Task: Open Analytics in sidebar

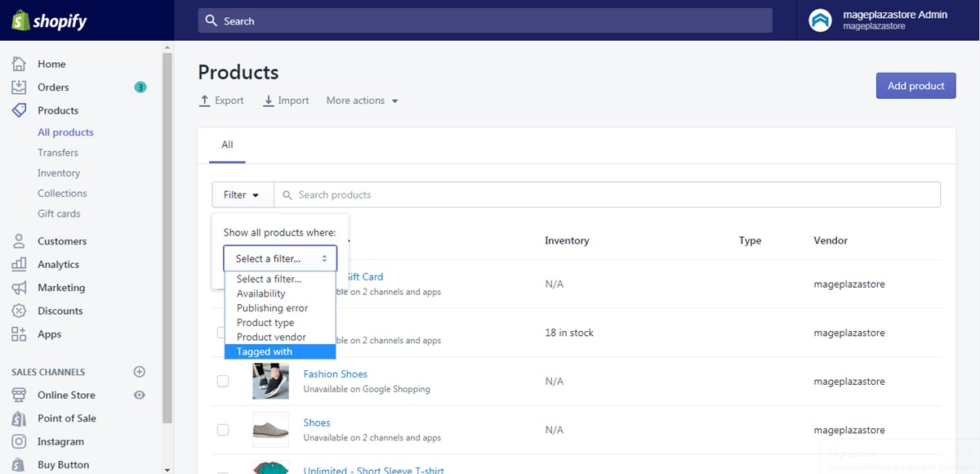Action: [58, 265]
